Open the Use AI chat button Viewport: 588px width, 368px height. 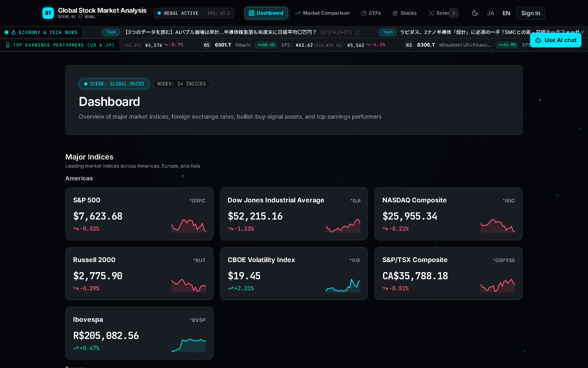[556, 40]
